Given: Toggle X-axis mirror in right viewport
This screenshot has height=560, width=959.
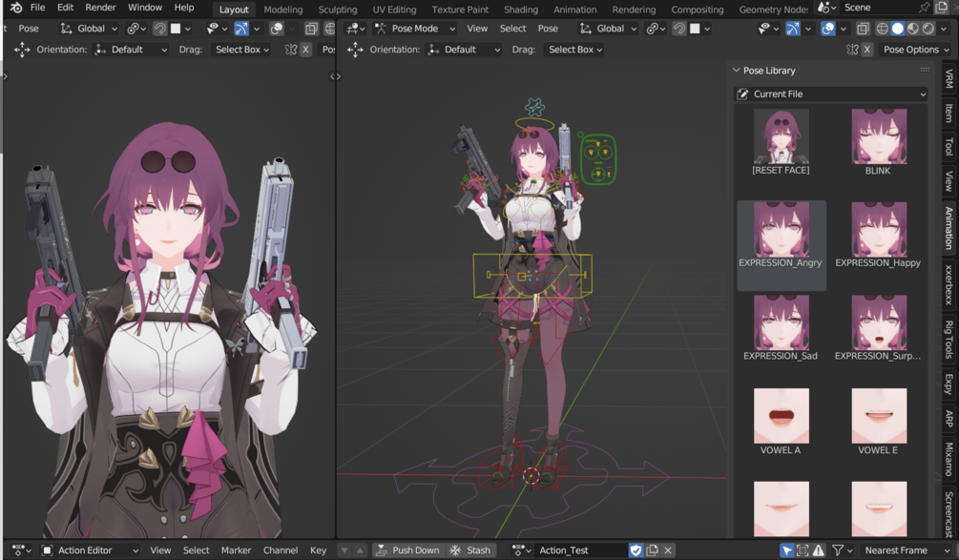Looking at the screenshot, I should point(866,50).
